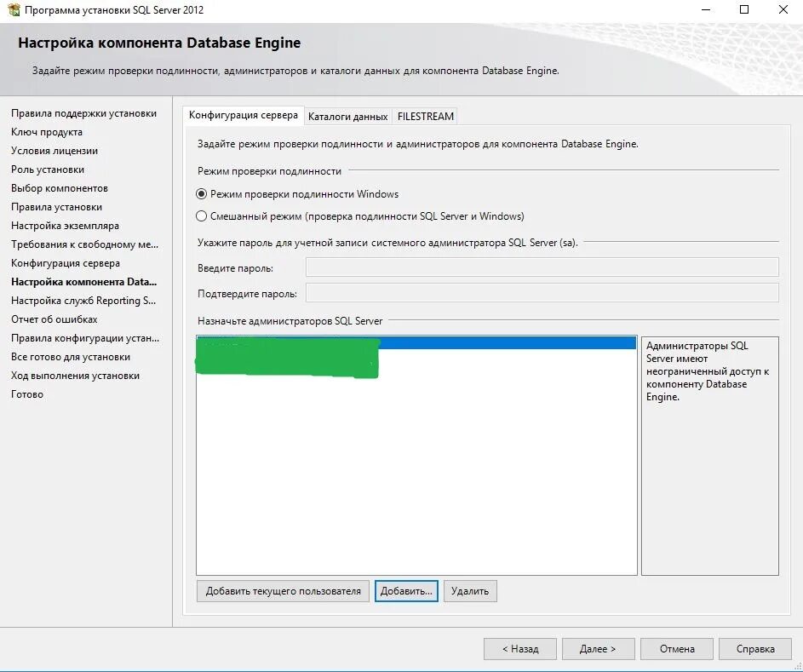Maximize the SQL Server setup window
This screenshot has height=672, width=803.
point(744,9)
